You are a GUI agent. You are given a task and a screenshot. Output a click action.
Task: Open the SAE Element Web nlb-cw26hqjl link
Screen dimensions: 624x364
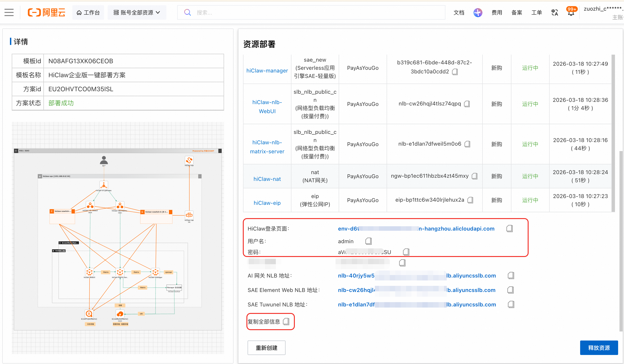point(416,290)
